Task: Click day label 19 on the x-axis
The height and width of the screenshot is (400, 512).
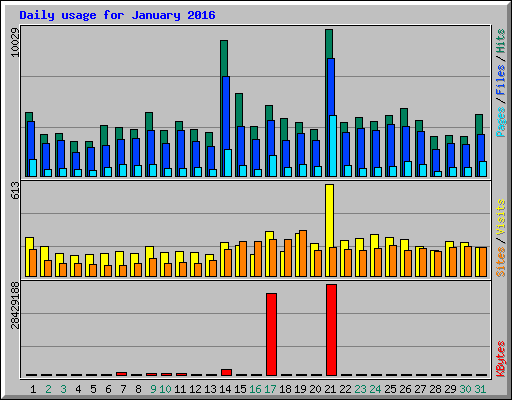Action: (300, 389)
